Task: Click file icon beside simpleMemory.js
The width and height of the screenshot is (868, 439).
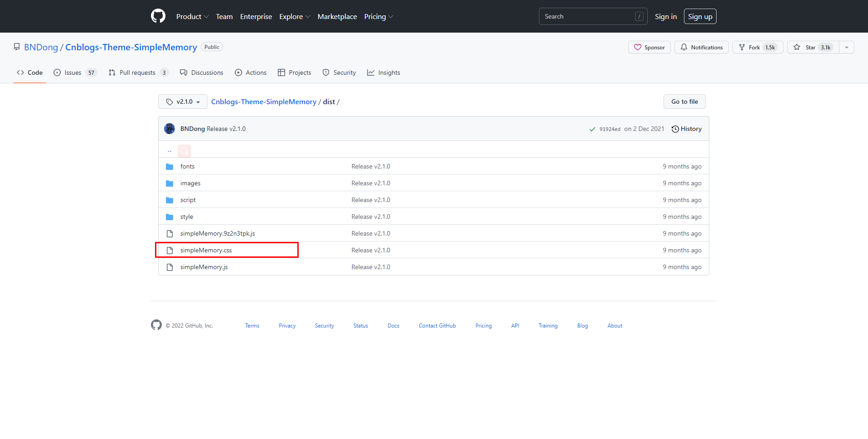Action: coord(170,267)
